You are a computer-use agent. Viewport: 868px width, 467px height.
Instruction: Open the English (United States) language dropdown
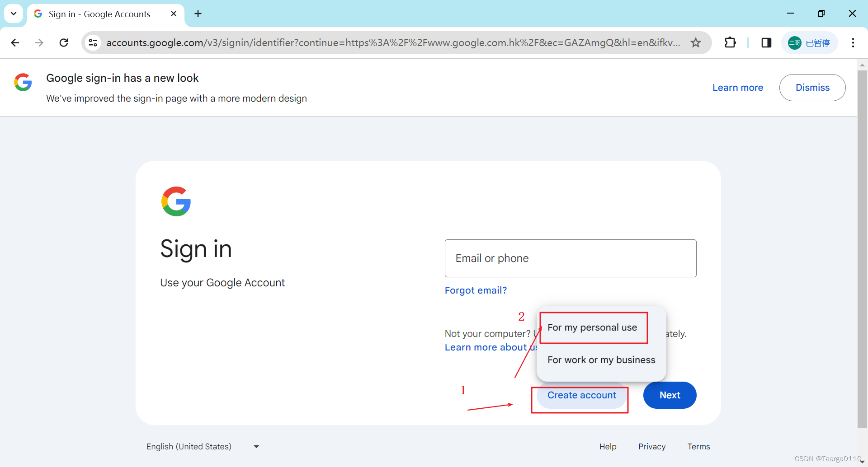[x=203, y=447]
